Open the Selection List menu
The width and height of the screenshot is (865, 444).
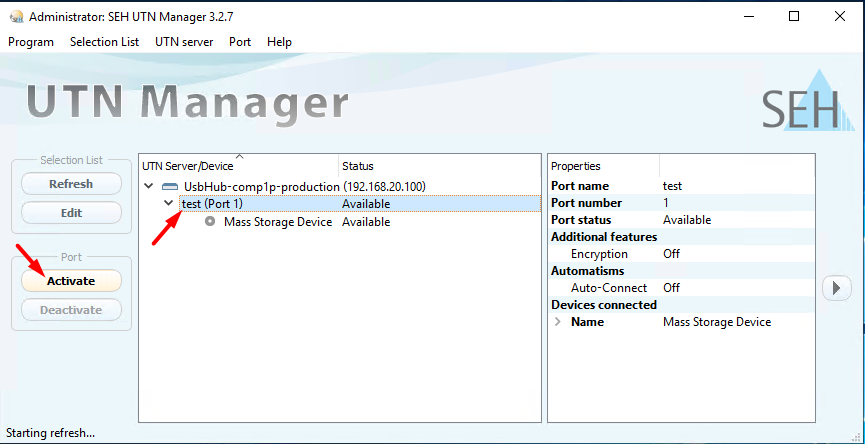(104, 42)
